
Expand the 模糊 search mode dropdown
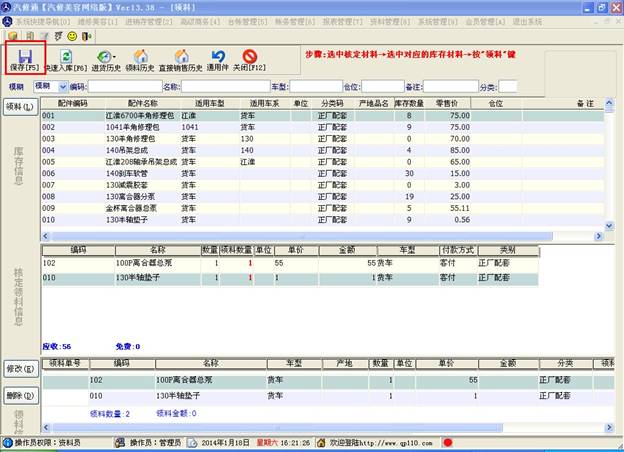click(62, 87)
